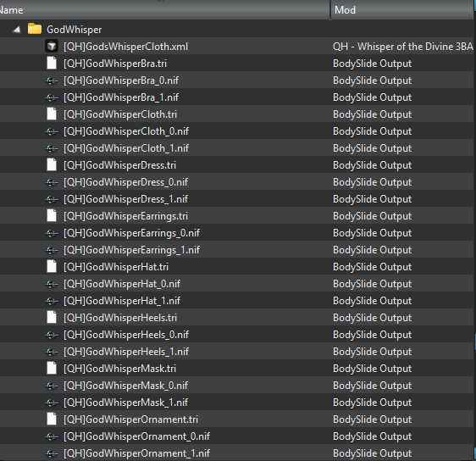Click the [QH]GodWhisperMask_0.nif mesh icon
This screenshot has height=461, width=476.
coord(52,386)
